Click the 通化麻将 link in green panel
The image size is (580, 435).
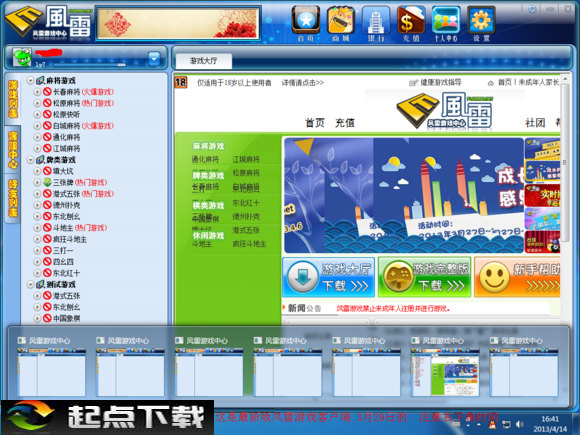pyautogui.click(x=205, y=159)
